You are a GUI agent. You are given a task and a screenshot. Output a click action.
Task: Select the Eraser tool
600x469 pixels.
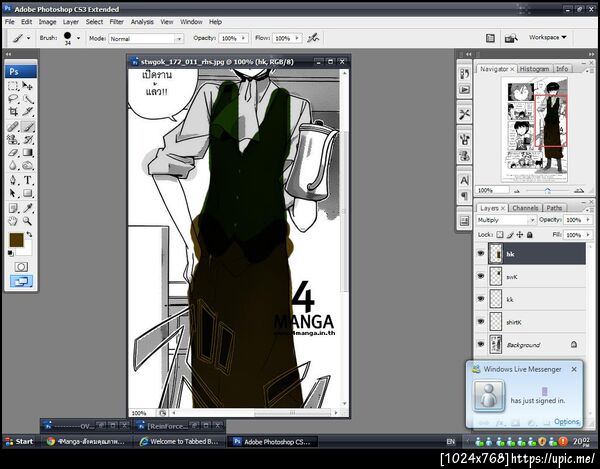coord(13,153)
